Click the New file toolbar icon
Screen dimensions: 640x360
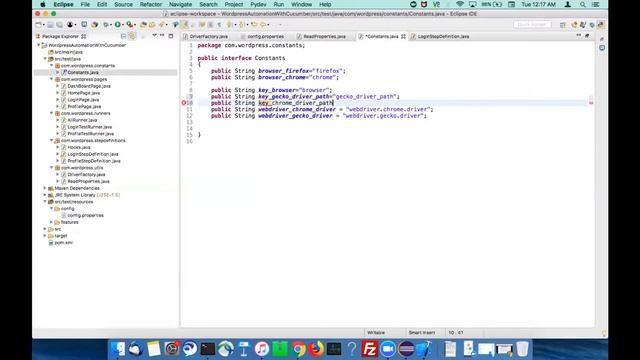click(x=38, y=25)
